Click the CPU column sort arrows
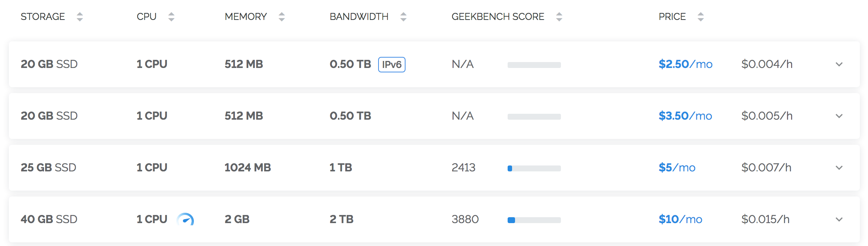Screen dimensions: 868x246 click(x=171, y=17)
